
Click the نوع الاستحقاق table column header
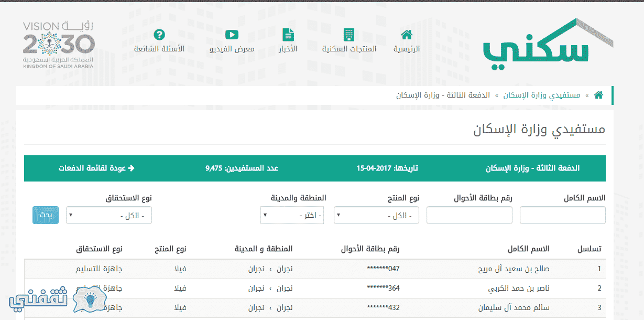point(100,248)
